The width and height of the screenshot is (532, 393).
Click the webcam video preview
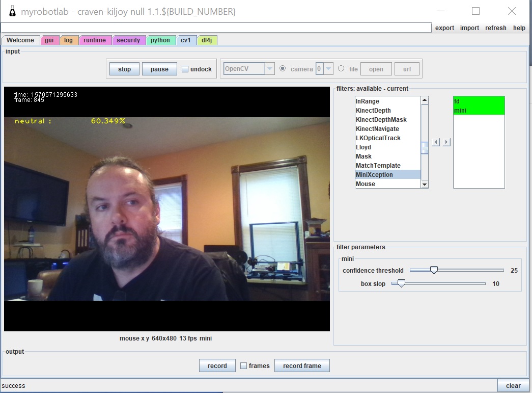(167, 209)
